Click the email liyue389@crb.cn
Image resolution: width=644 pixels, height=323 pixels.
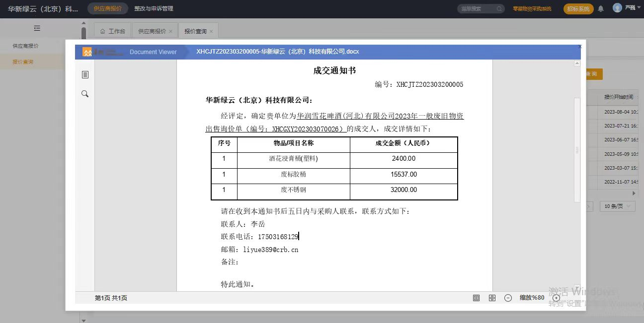tap(271, 250)
